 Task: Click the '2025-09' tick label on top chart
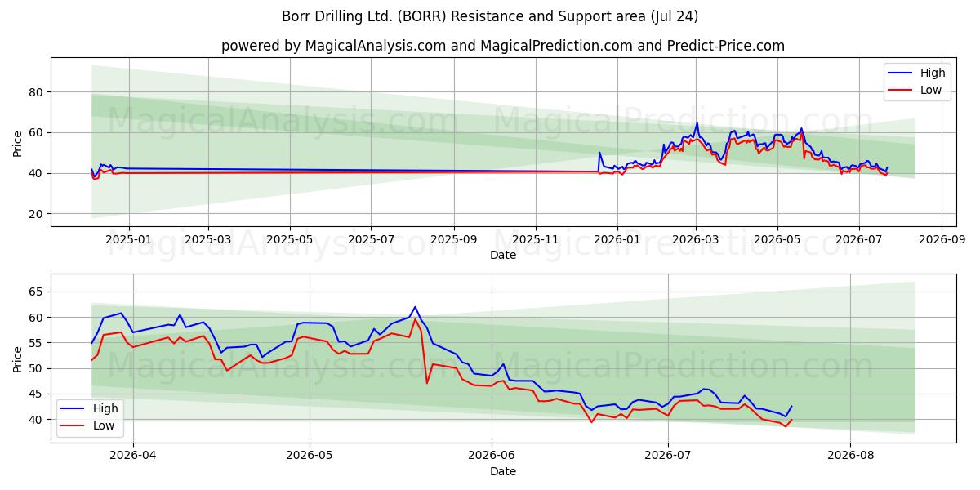[454, 240]
